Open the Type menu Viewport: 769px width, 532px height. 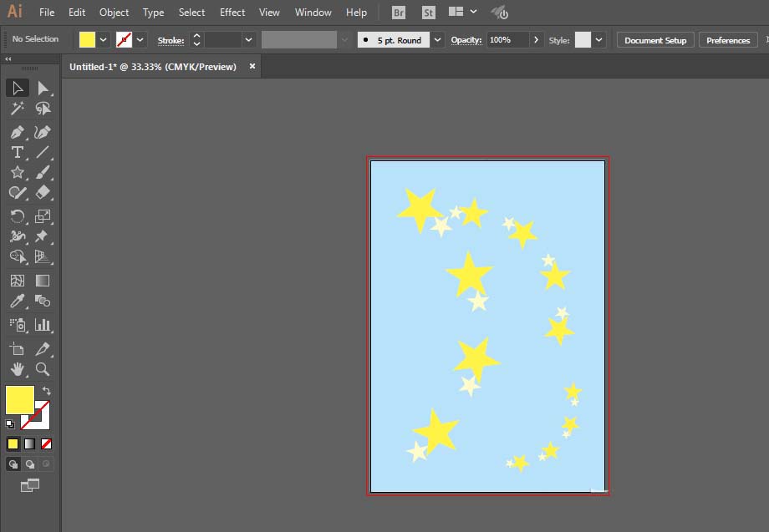[x=153, y=13]
